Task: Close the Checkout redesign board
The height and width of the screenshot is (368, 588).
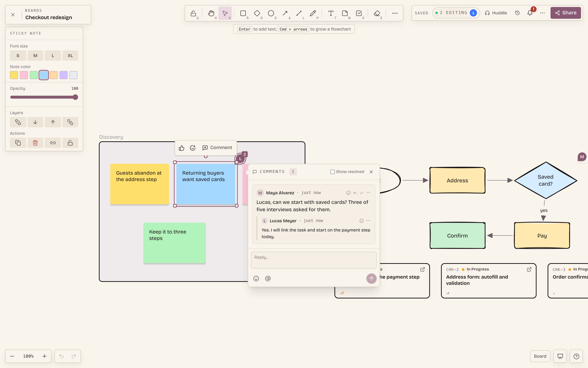Action: click(13, 15)
